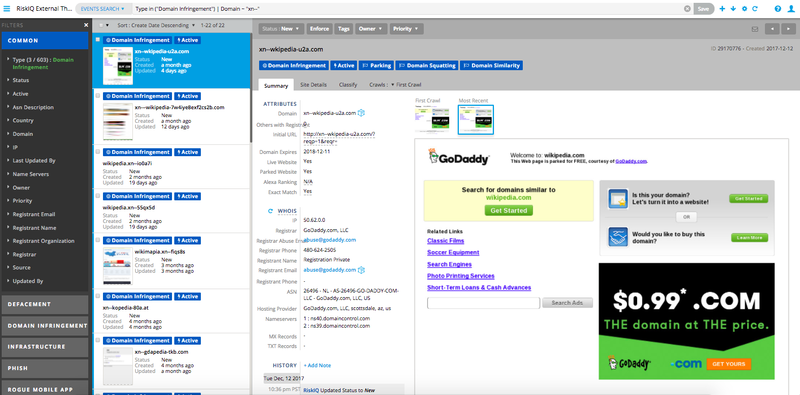Viewport: 800px width, 395px height.
Task: Click the blue cube icon next to Registrant Email
Action: 361,270
